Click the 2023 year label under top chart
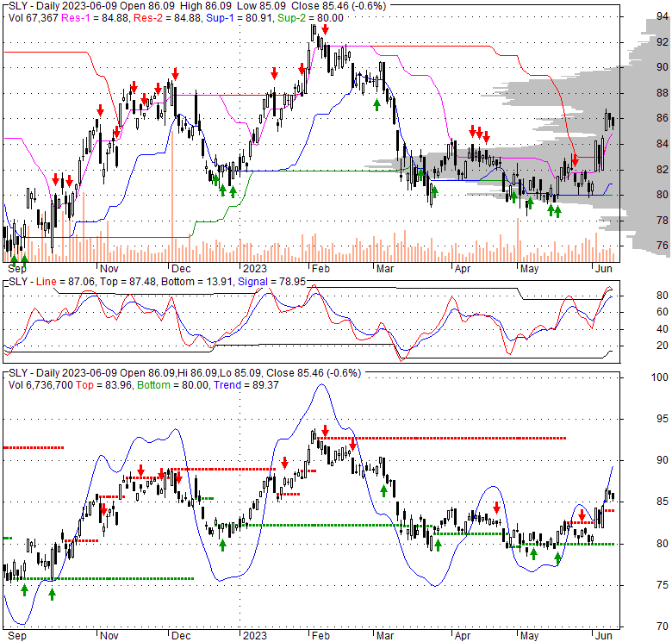Image resolution: width=672 pixels, height=642 pixels. [255, 269]
